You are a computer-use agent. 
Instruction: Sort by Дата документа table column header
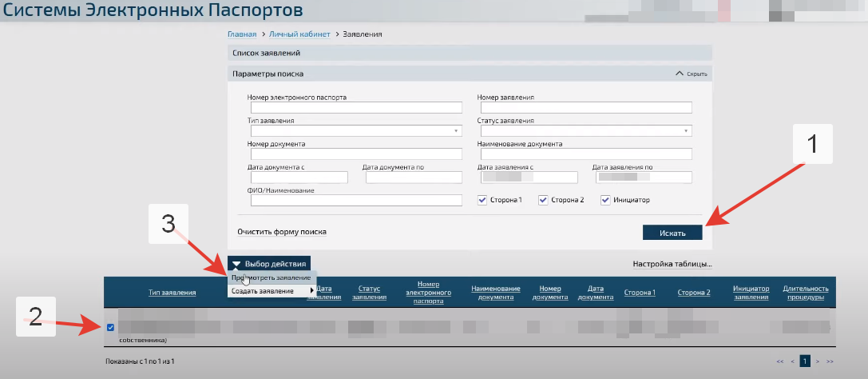(x=596, y=293)
